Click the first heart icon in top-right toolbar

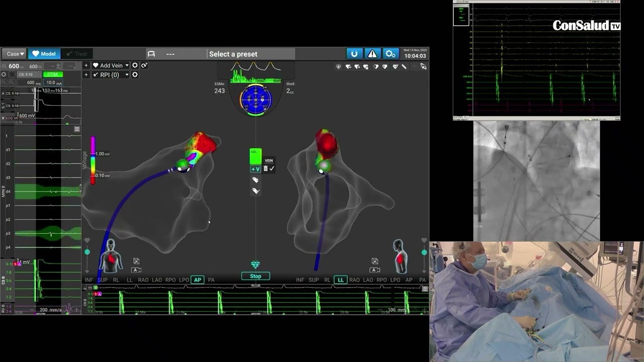pyautogui.click(x=339, y=66)
